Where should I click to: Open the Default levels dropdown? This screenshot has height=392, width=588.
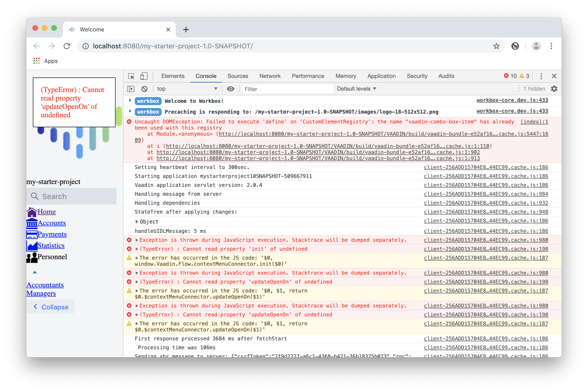[356, 89]
